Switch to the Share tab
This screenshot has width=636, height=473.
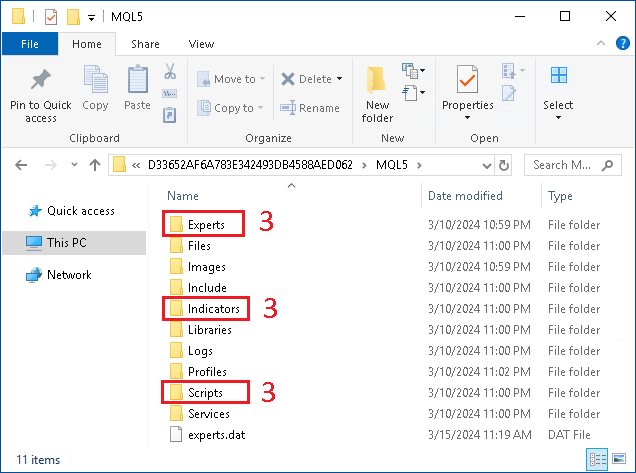145,44
